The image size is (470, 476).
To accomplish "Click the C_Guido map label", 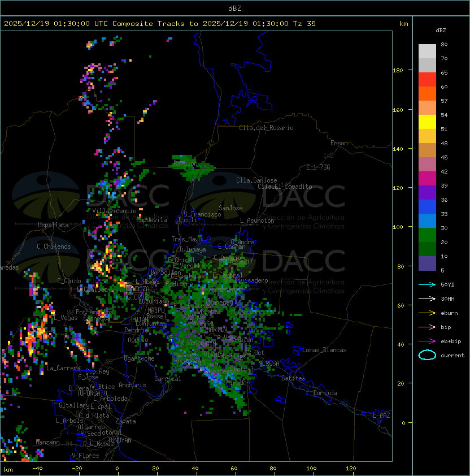I will [69, 281].
